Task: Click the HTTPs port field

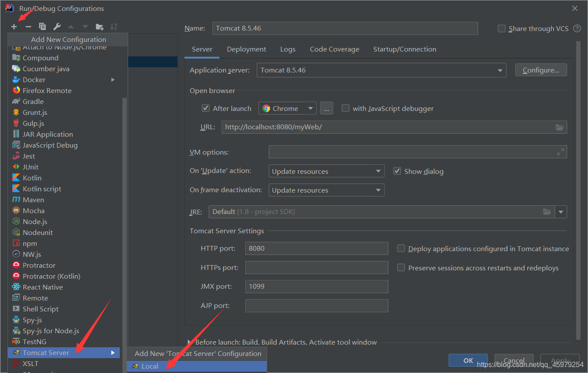Action: click(x=317, y=267)
